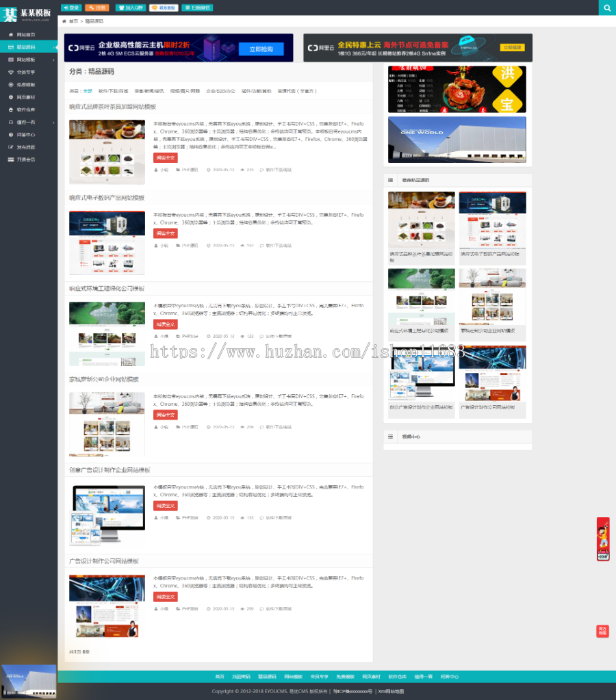The width and height of the screenshot is (616, 700).
Task: Open article title 响应式环境工程绿化公司模板
Action: [107, 288]
